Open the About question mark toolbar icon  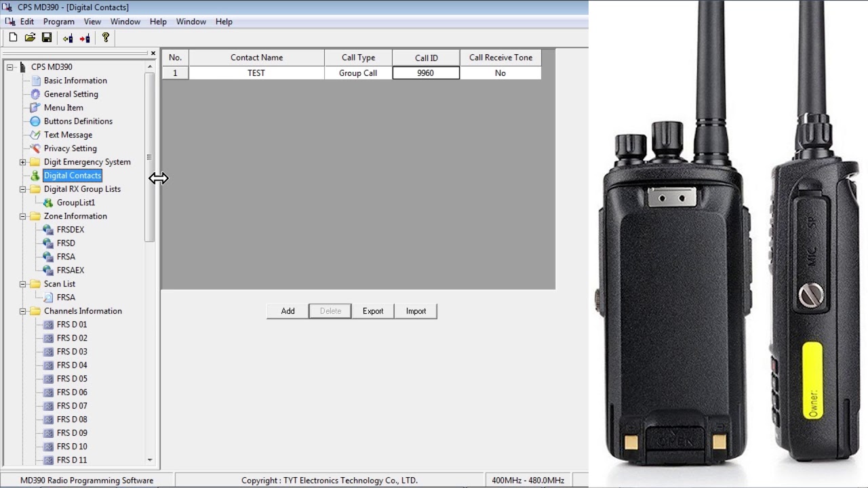click(106, 38)
